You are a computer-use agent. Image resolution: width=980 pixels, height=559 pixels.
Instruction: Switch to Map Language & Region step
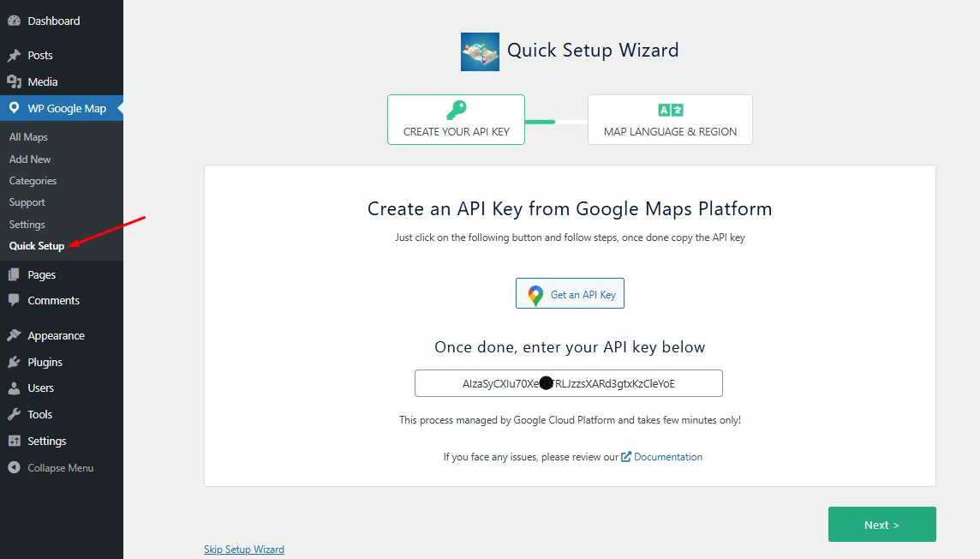click(670, 119)
